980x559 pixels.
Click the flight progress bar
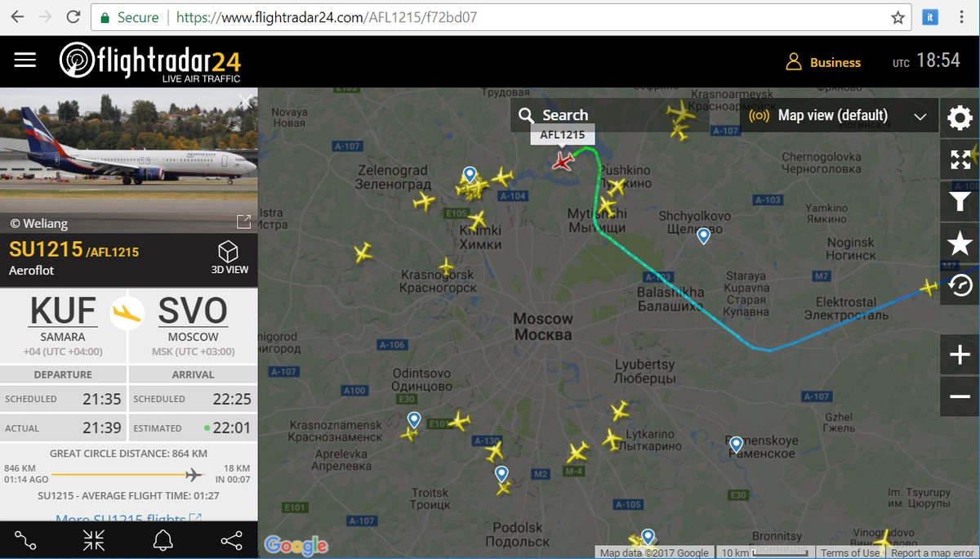(128, 474)
